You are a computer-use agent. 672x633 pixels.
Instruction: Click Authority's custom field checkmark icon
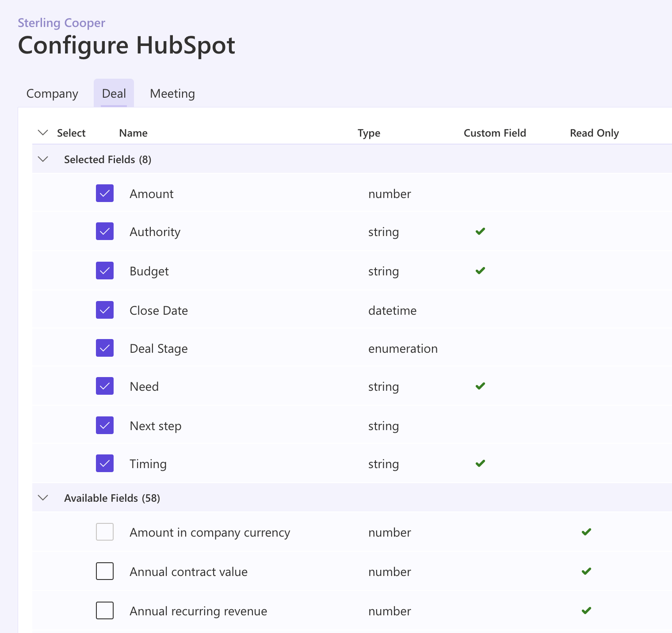click(480, 231)
